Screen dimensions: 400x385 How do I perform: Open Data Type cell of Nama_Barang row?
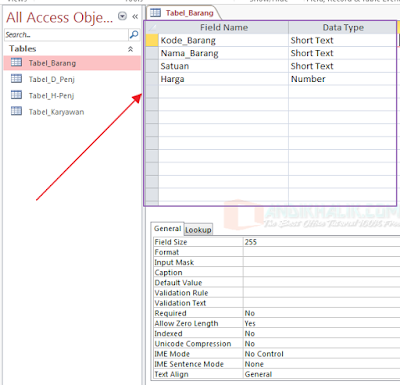[343, 53]
